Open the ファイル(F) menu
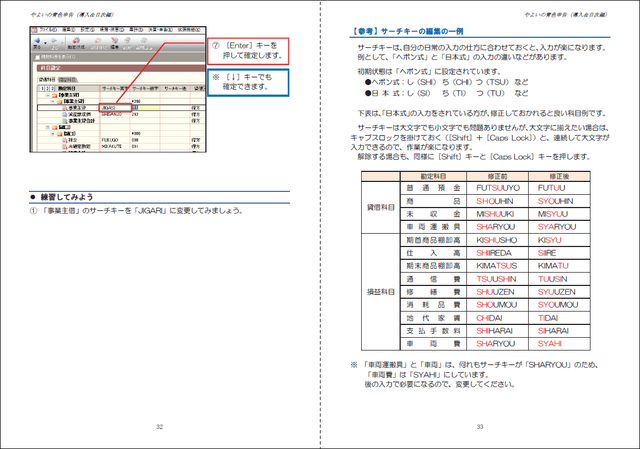 [x=48, y=30]
